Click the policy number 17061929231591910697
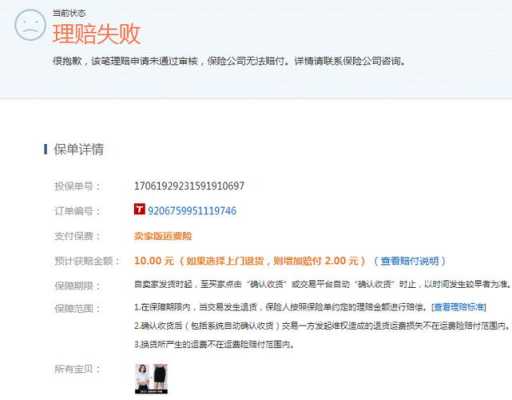Viewport: 512px width, 400px height. pos(189,186)
